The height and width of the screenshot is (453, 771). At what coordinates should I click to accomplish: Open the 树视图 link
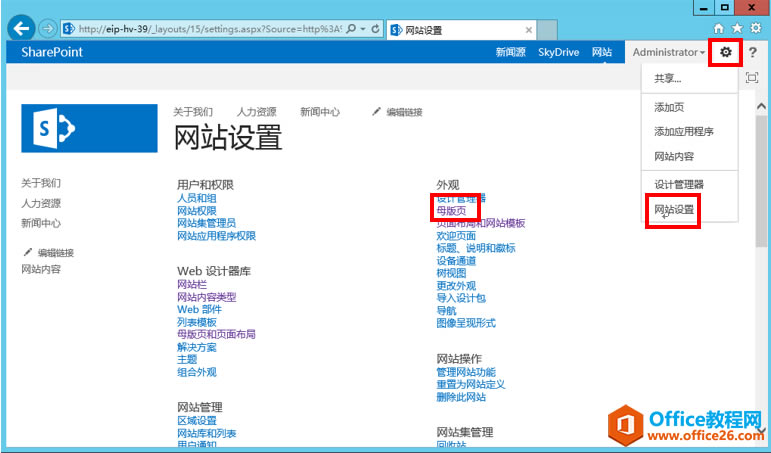451,273
